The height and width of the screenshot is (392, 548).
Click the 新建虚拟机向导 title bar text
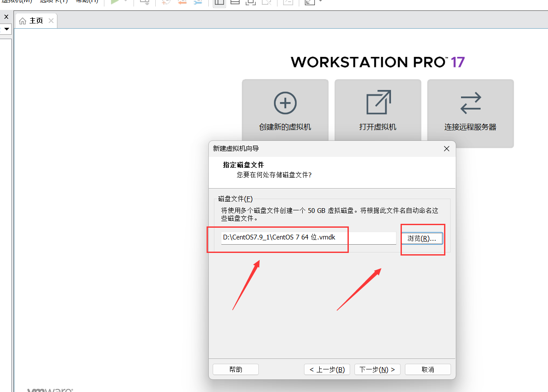(236, 149)
